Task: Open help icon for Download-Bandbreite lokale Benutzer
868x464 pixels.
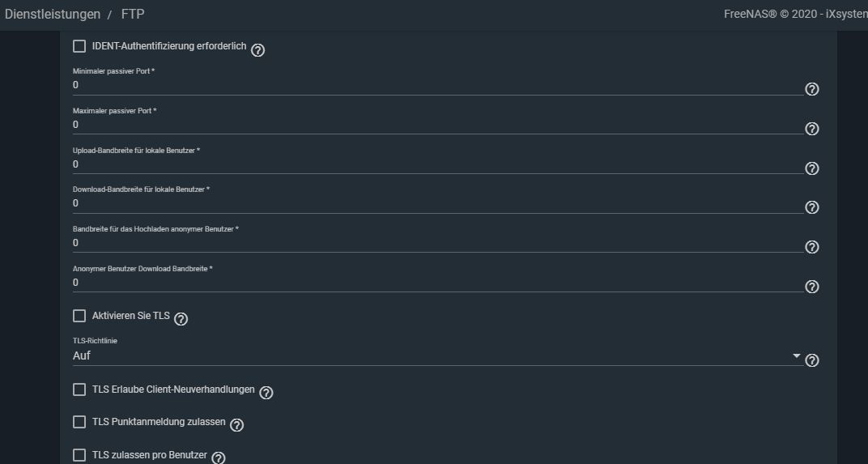Action: [811, 207]
